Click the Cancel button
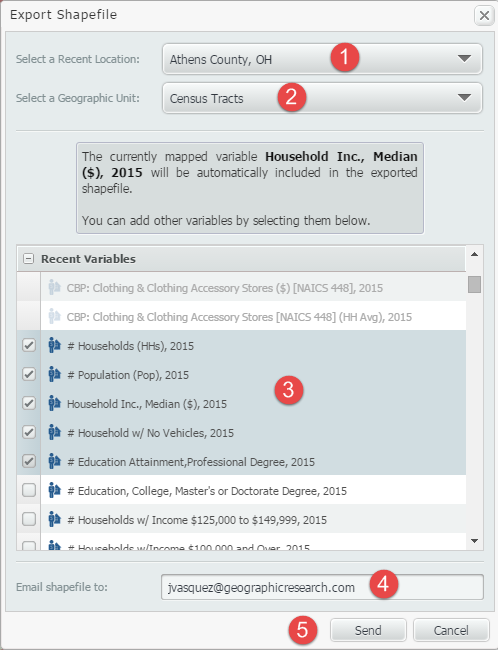The height and width of the screenshot is (650, 498). coord(451,630)
